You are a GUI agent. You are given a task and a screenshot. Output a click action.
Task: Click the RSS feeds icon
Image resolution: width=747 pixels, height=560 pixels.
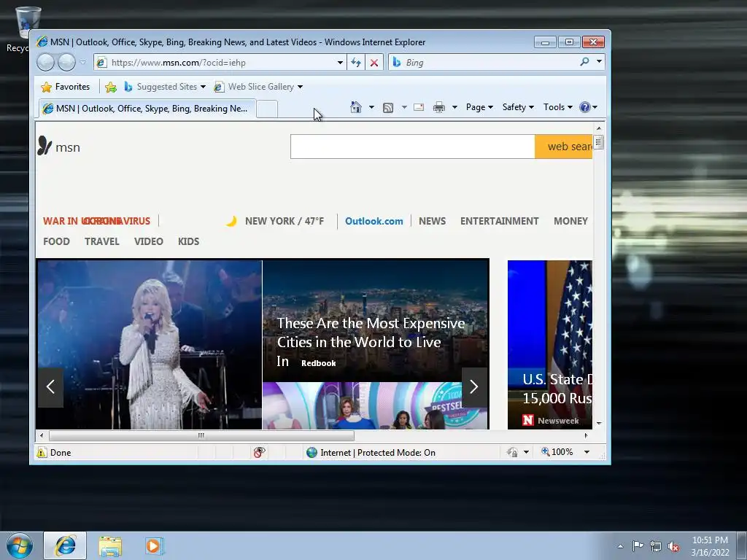[x=388, y=108]
